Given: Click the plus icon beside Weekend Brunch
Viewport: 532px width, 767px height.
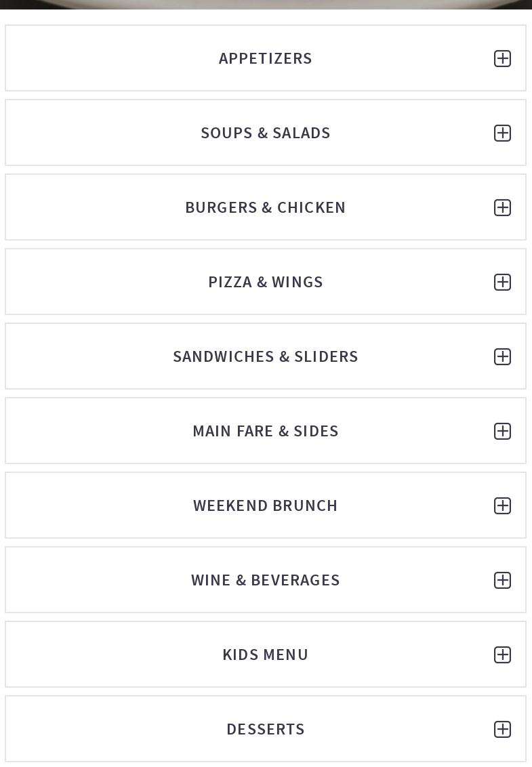Looking at the screenshot, I should point(502,505).
